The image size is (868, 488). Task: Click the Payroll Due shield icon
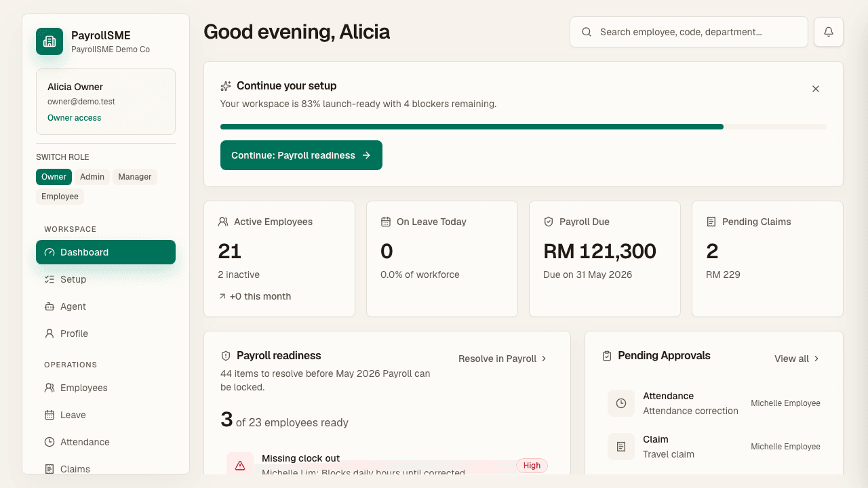(549, 222)
